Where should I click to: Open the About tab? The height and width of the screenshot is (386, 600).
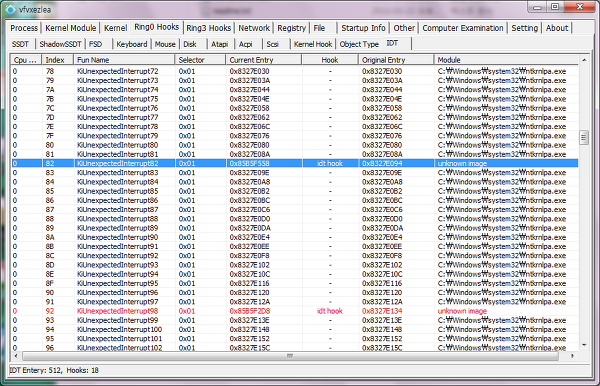pos(557,28)
